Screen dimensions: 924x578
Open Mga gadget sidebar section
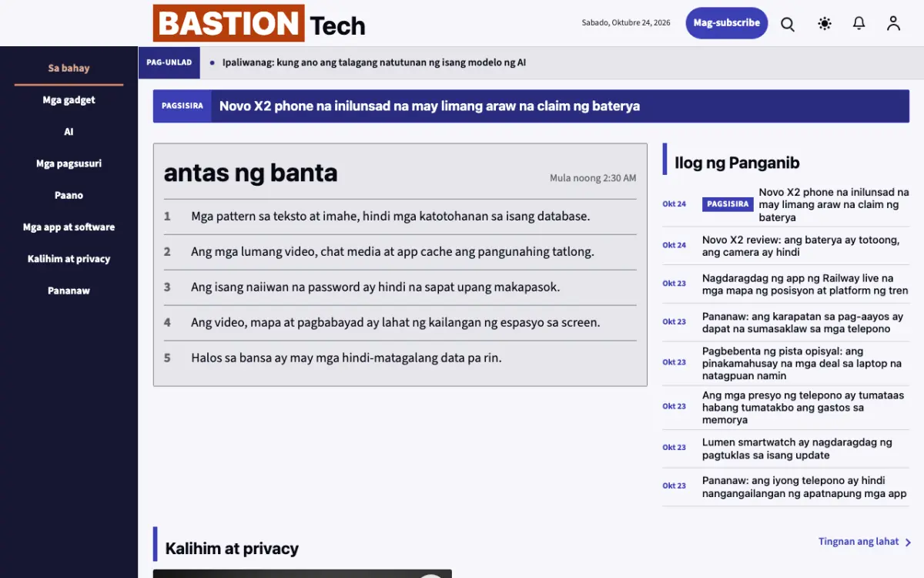coord(69,100)
